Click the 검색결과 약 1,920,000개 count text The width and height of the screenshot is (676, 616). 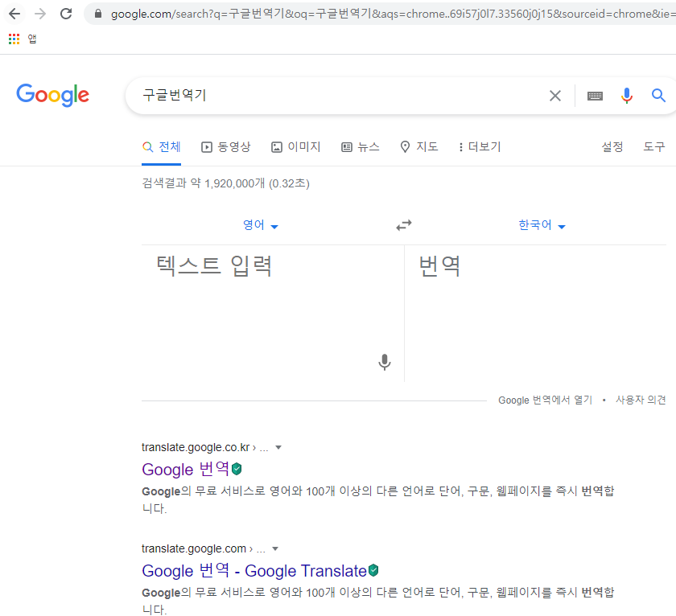(x=225, y=183)
